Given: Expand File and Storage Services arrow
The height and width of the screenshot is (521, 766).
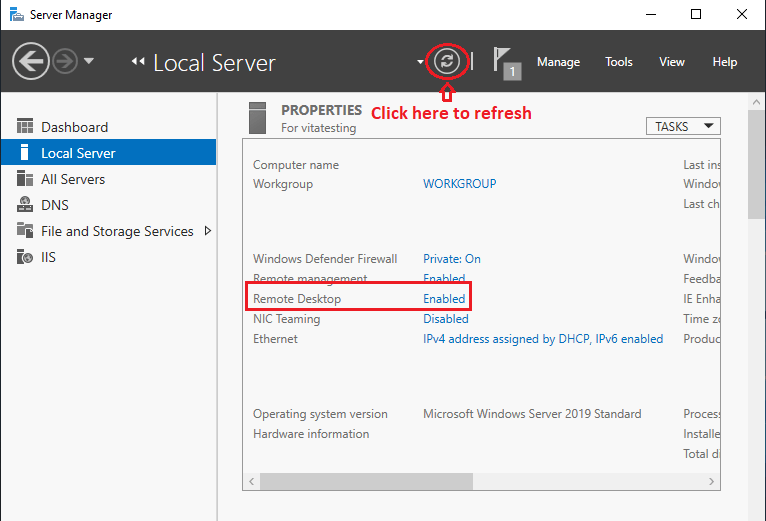Looking at the screenshot, I should click(208, 231).
